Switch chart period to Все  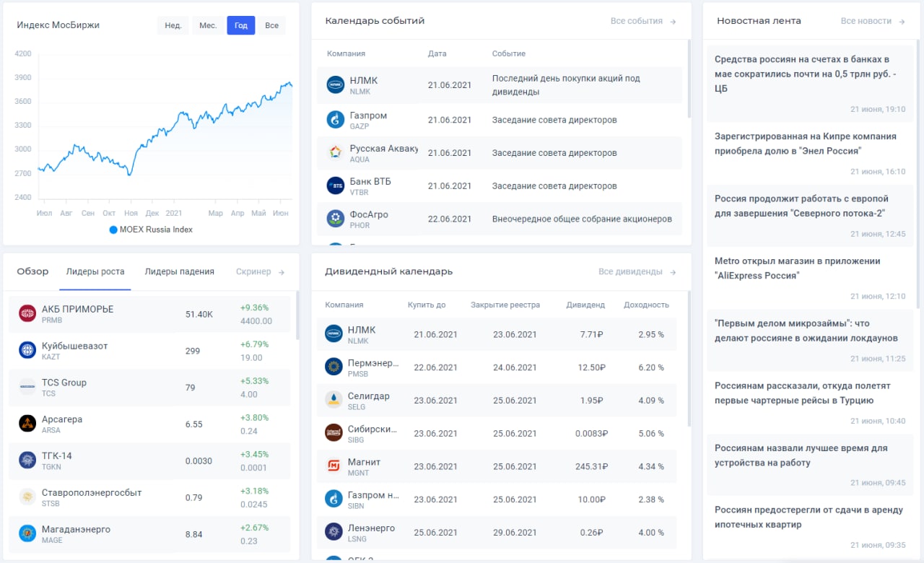coord(271,25)
